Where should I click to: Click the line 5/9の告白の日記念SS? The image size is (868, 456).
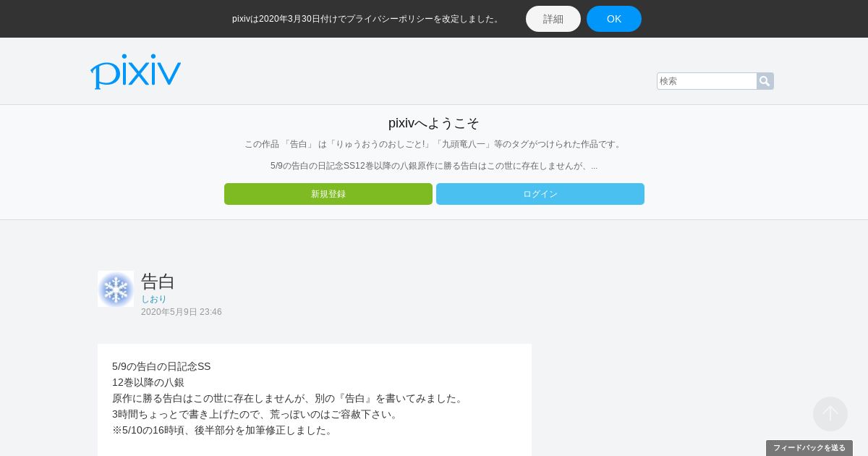click(x=161, y=366)
